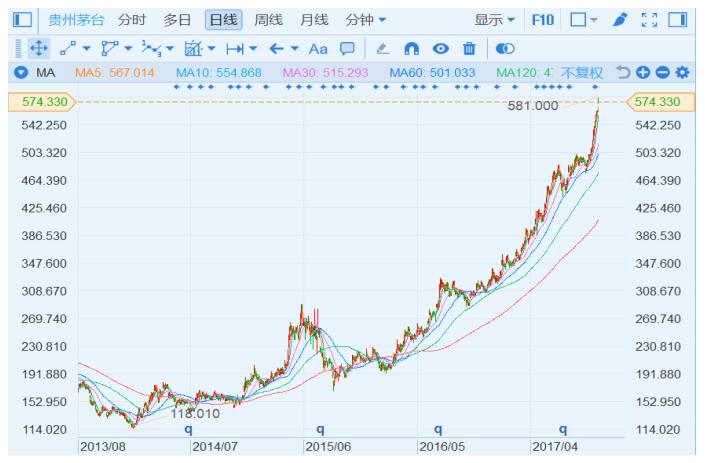Enable the magnet snap tool
This screenshot has width=705, height=463.
click(x=411, y=49)
